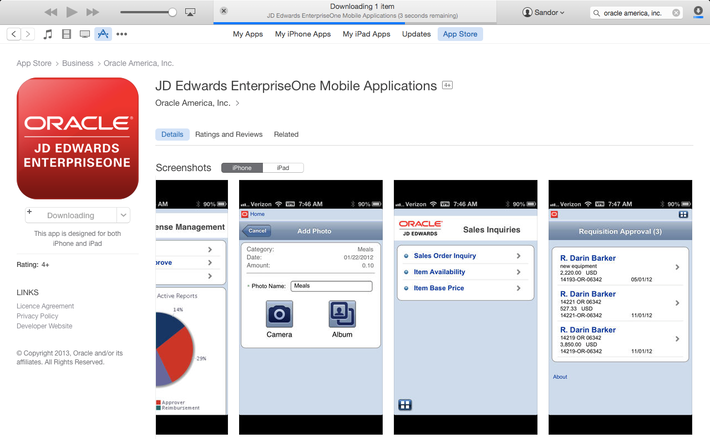
Task: Click the expense management screenshot thumbnail
Action: click(192, 307)
